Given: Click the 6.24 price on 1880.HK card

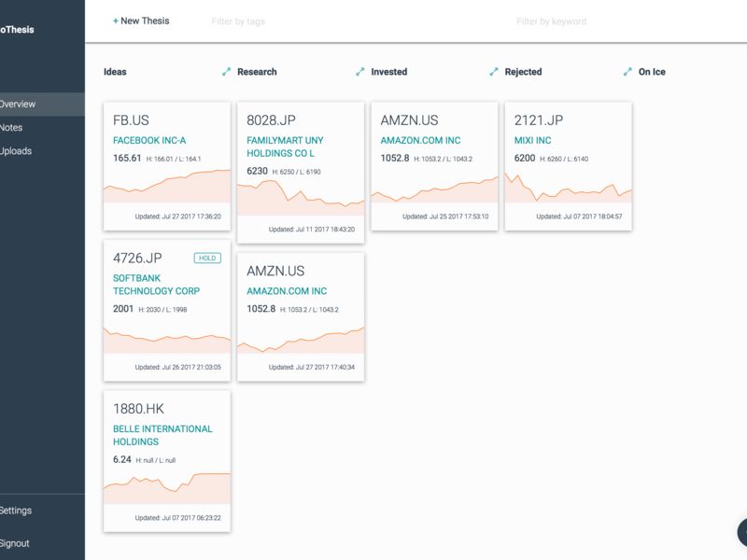Looking at the screenshot, I should (x=122, y=459).
